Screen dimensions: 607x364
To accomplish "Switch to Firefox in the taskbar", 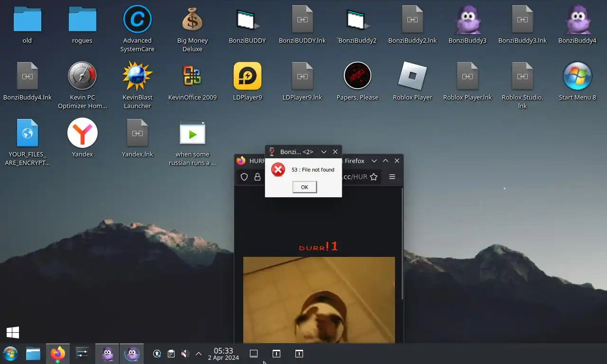I will [x=58, y=354].
